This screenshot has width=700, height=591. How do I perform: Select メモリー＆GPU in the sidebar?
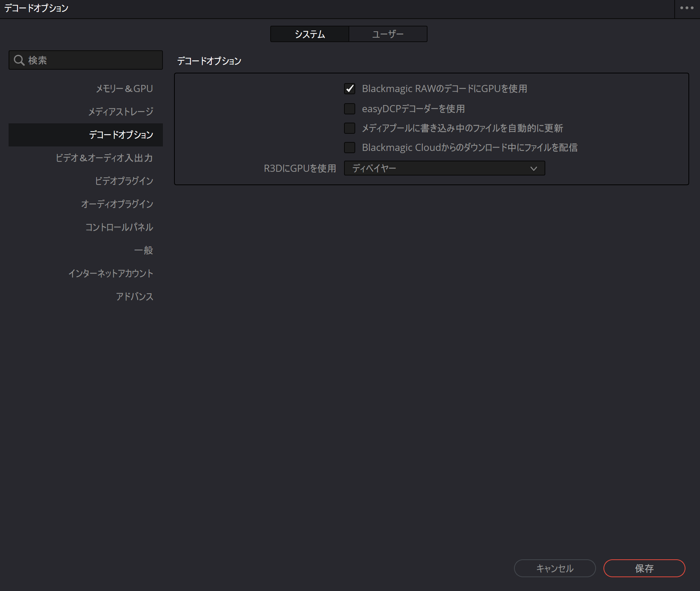86,89
